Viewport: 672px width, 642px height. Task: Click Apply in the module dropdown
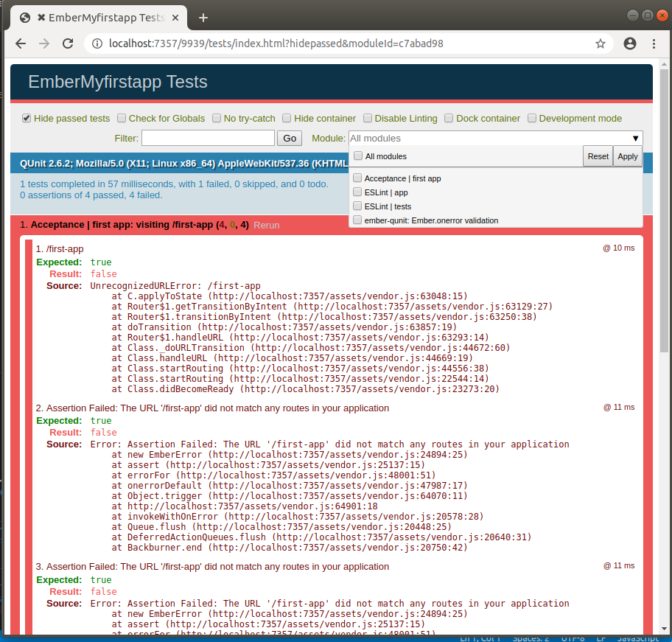(628, 156)
